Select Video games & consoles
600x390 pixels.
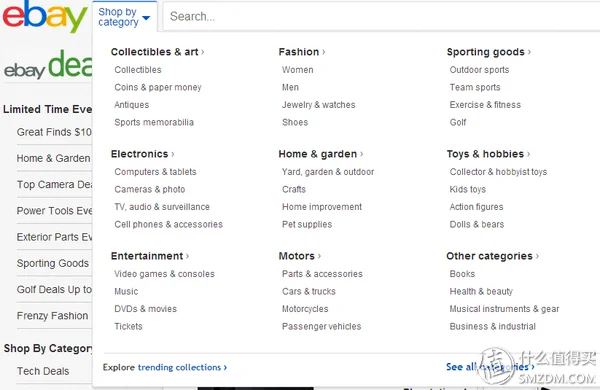coord(164,274)
